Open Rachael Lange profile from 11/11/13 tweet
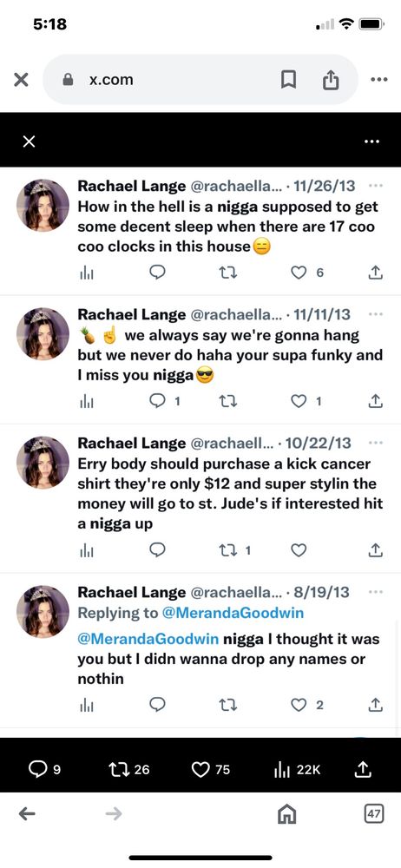 pos(131,314)
